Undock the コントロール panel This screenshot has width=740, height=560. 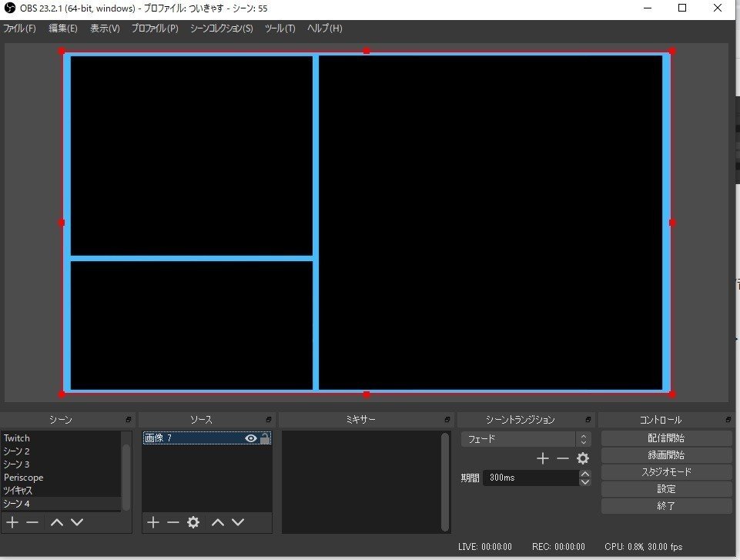pos(728,419)
